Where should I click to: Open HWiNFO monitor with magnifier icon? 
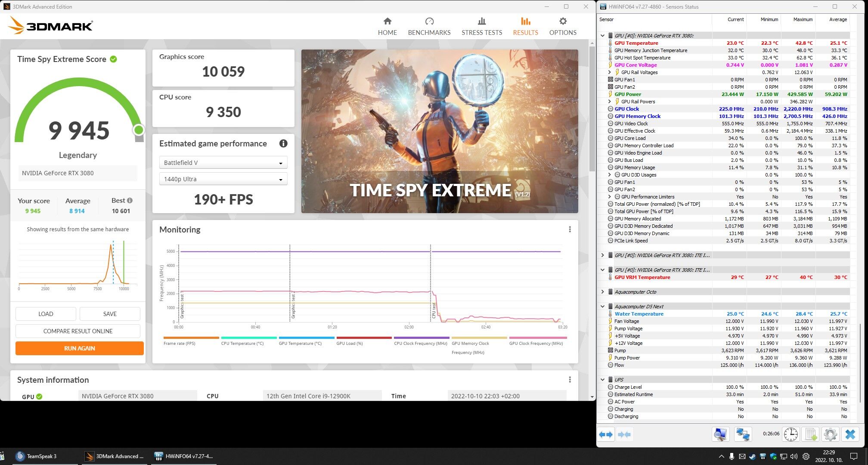(x=720, y=434)
